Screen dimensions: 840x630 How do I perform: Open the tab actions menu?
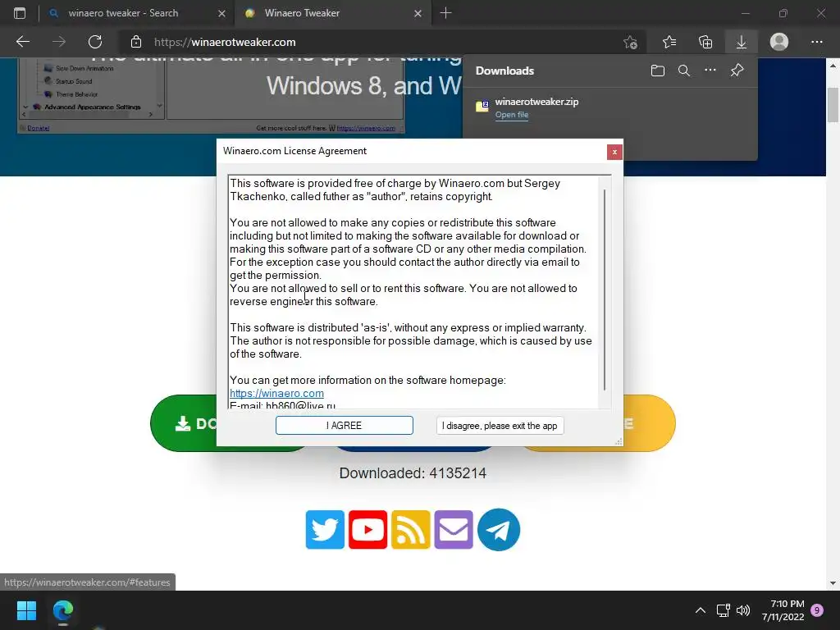pos(20,13)
